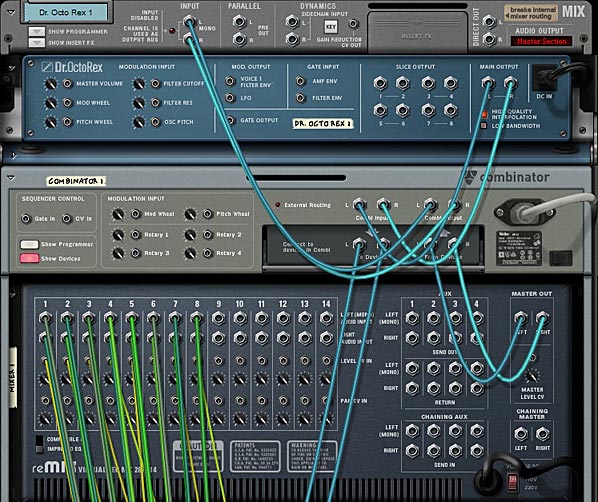Click the Mix Channel Insert FX panel
Screen dimensions: 598x502
418,32
